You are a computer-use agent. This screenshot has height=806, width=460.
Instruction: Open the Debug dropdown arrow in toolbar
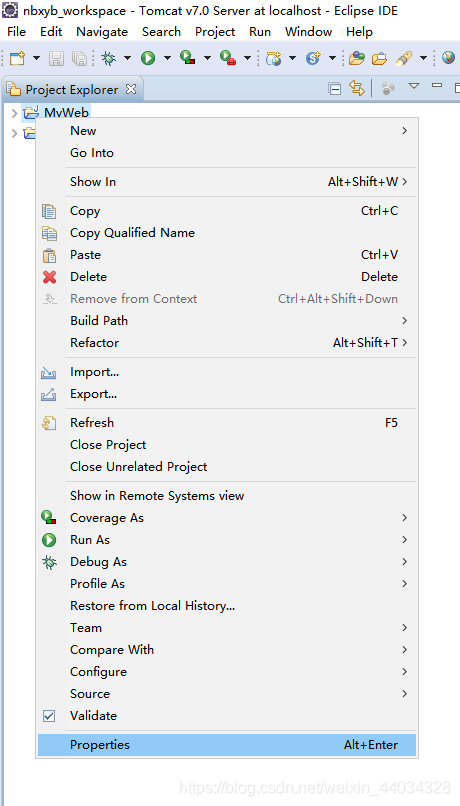coord(127,58)
